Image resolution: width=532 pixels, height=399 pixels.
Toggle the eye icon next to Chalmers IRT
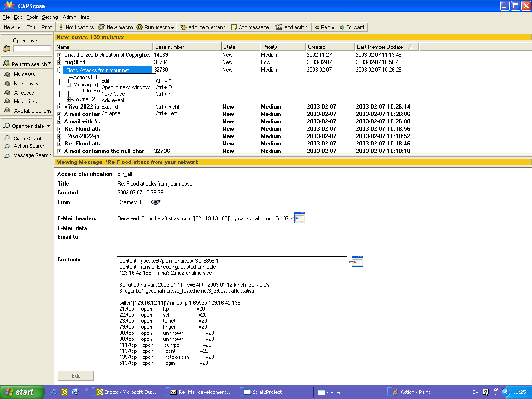tap(156, 202)
